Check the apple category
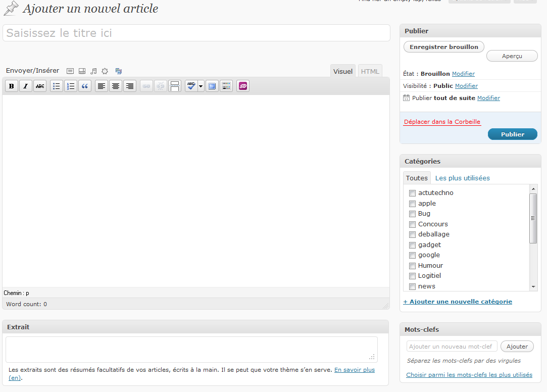This screenshot has width=547, height=392. pos(412,203)
